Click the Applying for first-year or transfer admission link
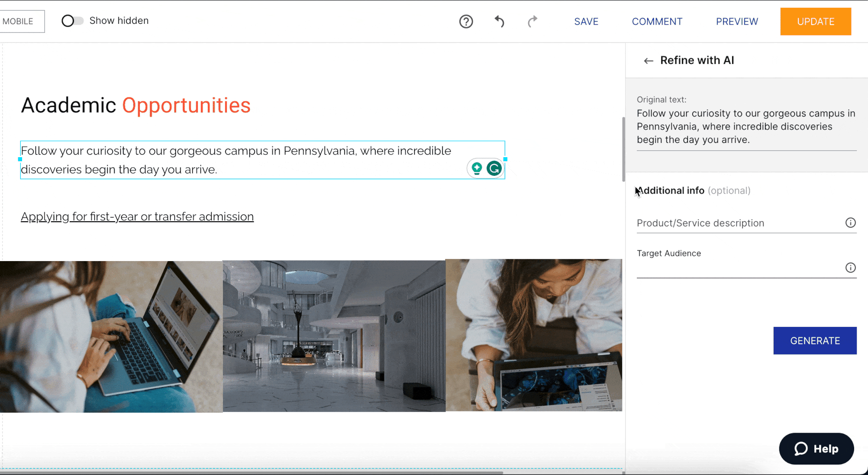This screenshot has width=868, height=475. (137, 216)
